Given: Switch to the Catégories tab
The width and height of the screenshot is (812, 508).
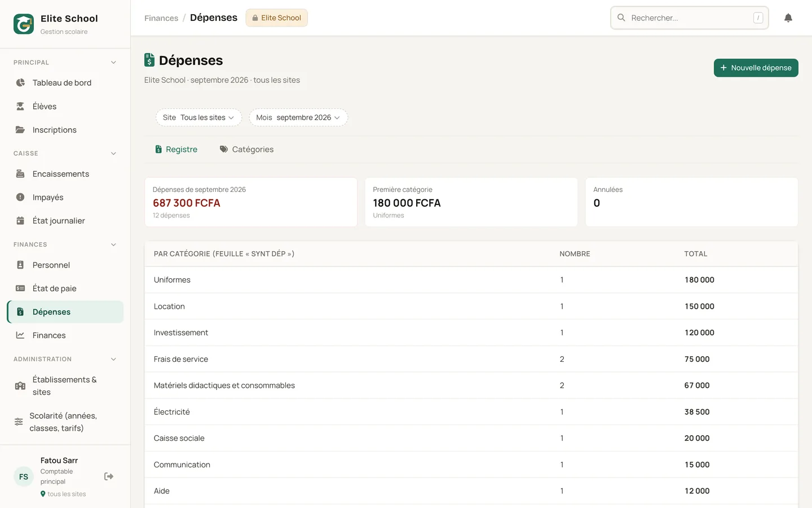Looking at the screenshot, I should coord(246,150).
